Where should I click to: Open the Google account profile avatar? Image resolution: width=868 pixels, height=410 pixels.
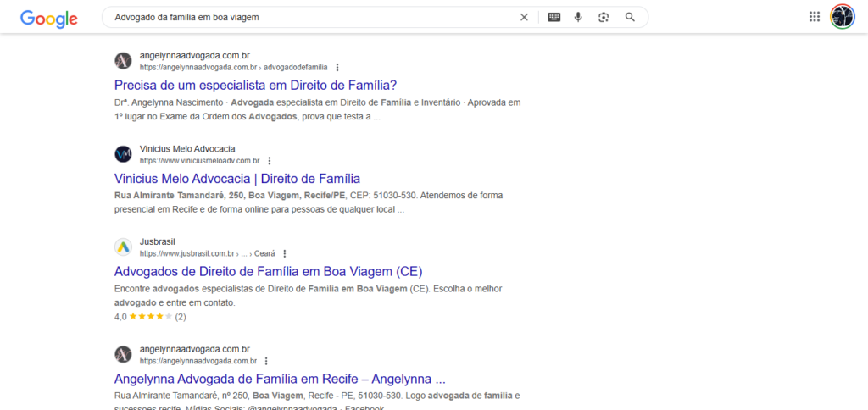pyautogui.click(x=842, y=17)
